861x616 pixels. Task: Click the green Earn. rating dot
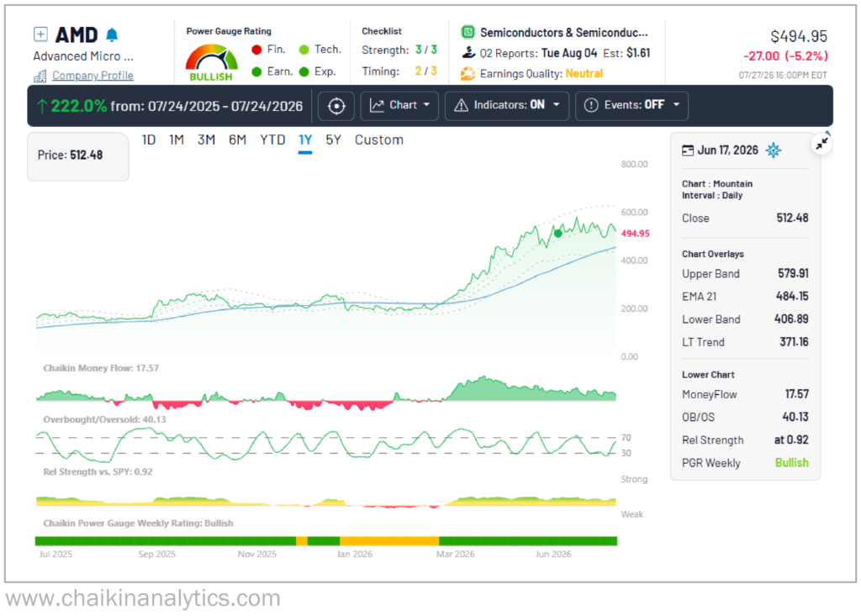pos(256,72)
